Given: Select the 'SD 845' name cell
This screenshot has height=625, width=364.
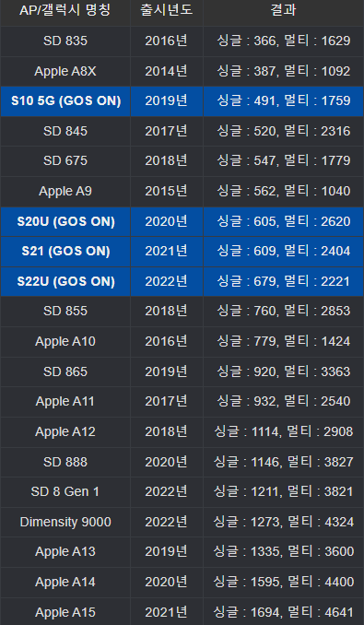Looking at the screenshot, I should [65, 131].
